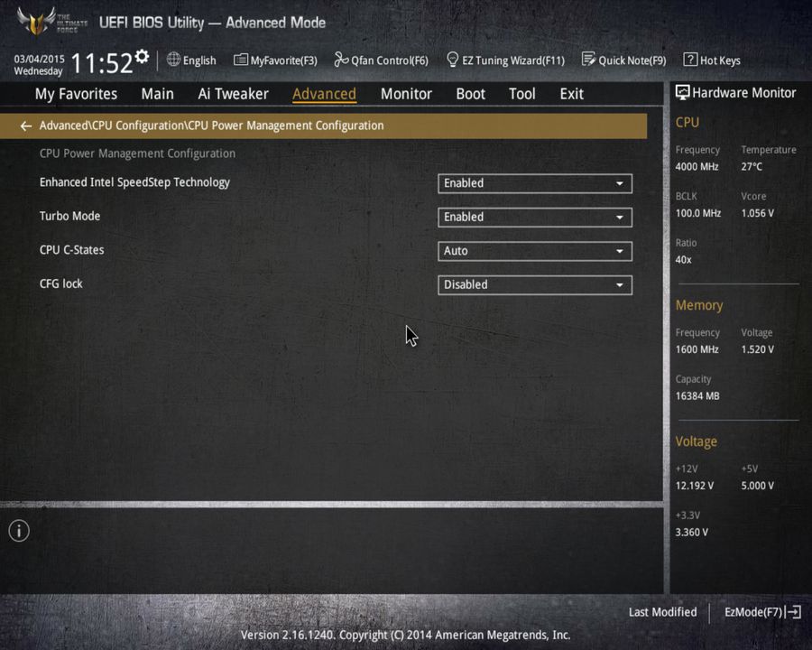The height and width of the screenshot is (650, 812).
Task: Click the EzMode exit arrow icon
Action: 793,612
